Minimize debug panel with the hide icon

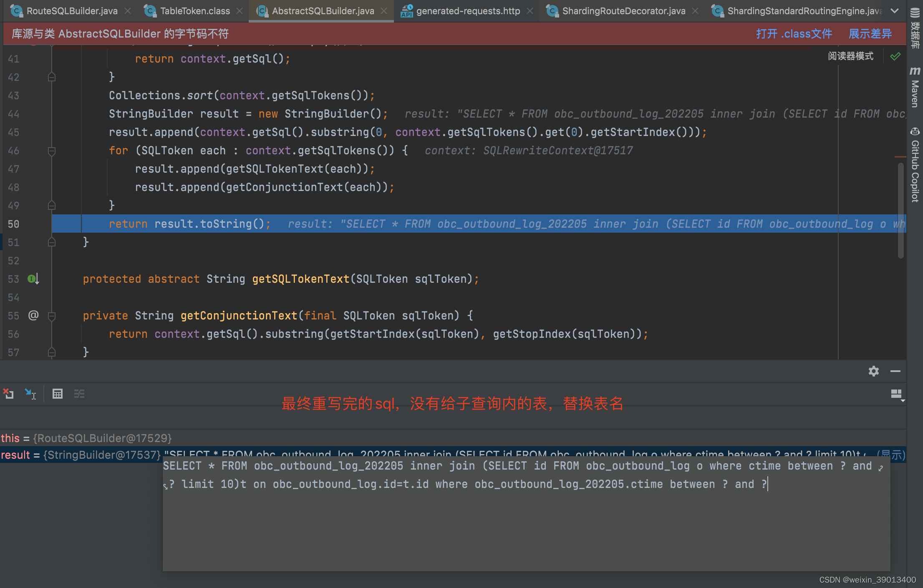[895, 371]
